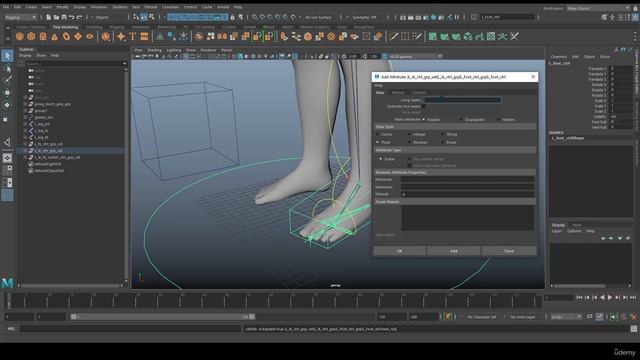The height and width of the screenshot is (360, 640).
Task: Activate the Scale tool in toolbox
Action: coord(6,119)
